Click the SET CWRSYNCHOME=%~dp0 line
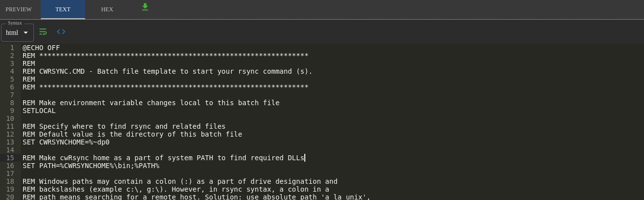The image size is (644, 200). tap(66, 142)
